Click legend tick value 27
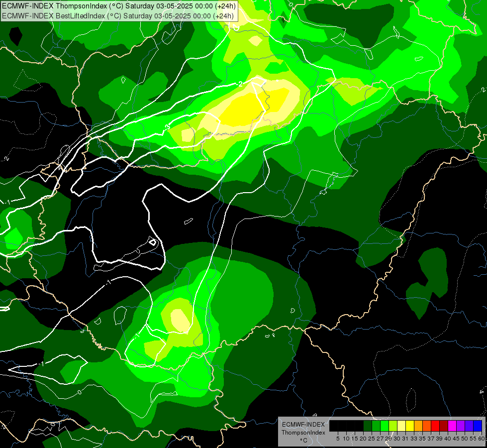 (x=380, y=439)
